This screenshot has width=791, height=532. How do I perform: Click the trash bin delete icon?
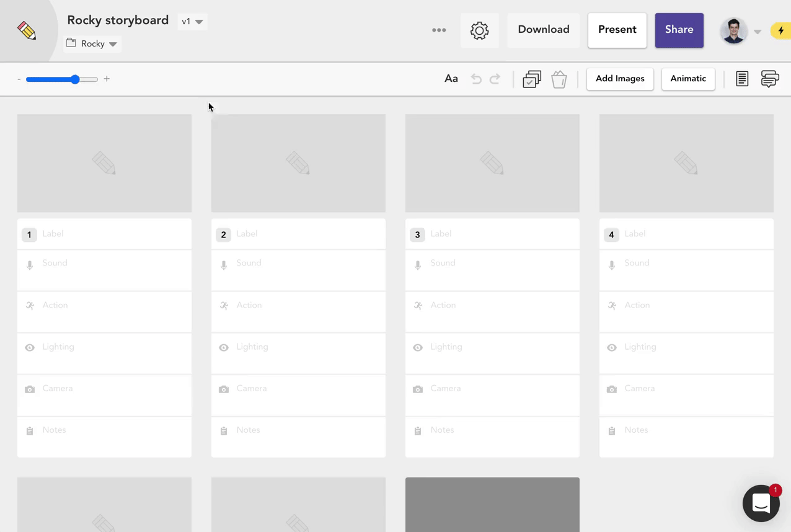pyautogui.click(x=559, y=79)
